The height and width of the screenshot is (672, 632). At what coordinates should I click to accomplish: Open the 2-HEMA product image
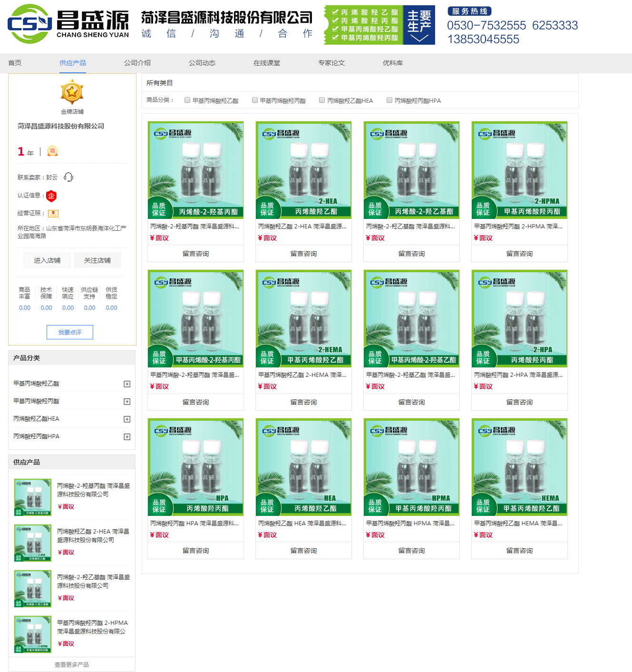click(x=304, y=318)
